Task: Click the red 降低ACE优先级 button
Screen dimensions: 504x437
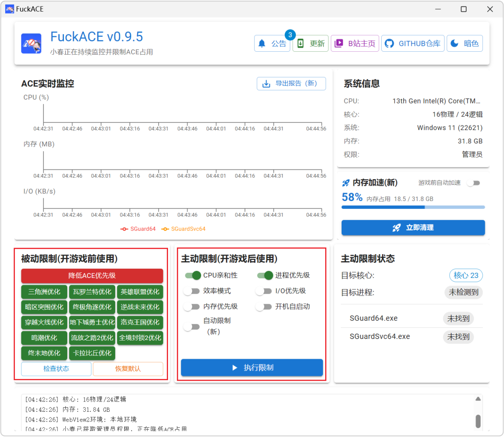Action: 92,276
